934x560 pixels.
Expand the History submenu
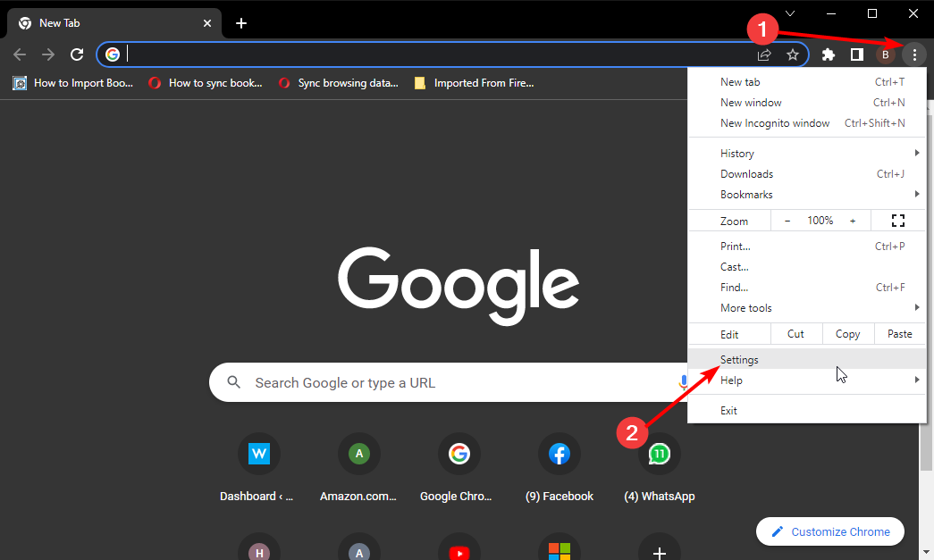tap(807, 154)
